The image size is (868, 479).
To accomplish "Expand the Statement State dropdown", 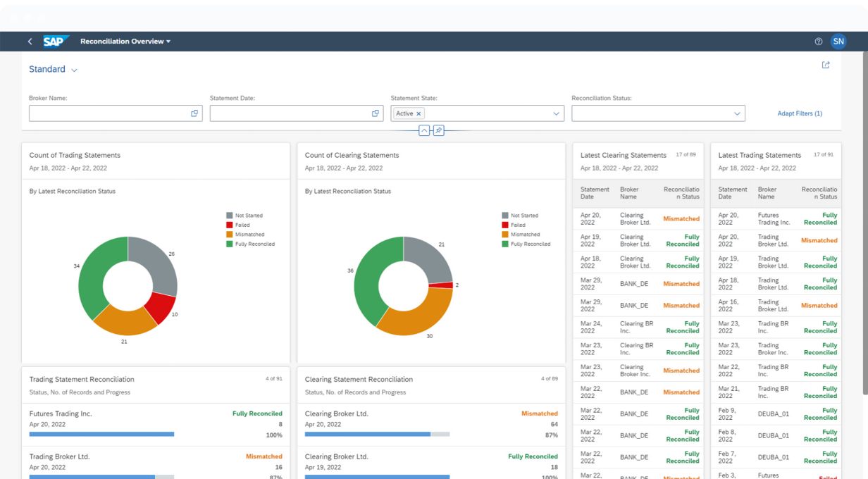I will (556, 113).
